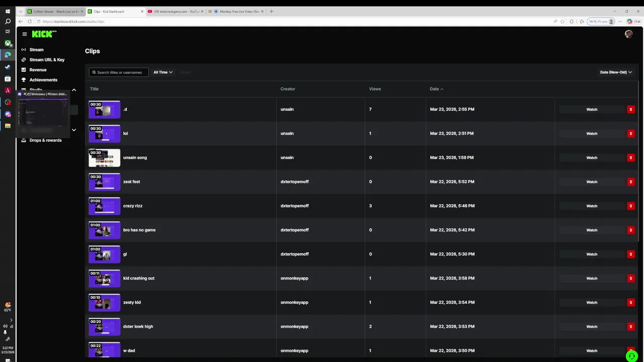Viewport: 644px width, 362px height.
Task: Open Windows Start menu
Action: click(x=8, y=11)
